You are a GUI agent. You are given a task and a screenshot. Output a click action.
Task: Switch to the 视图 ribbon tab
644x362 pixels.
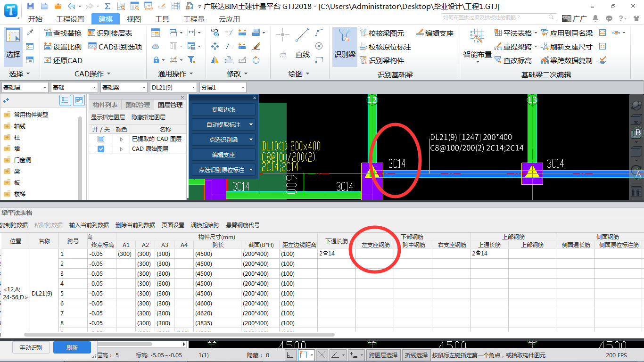click(x=134, y=19)
